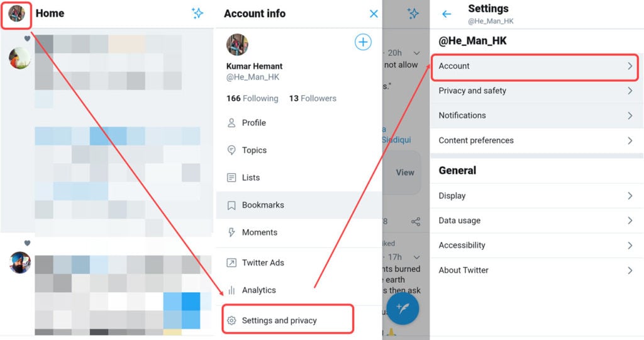Tap the share icon on the tweet
Screen dimensions: 644x340
coord(416,222)
